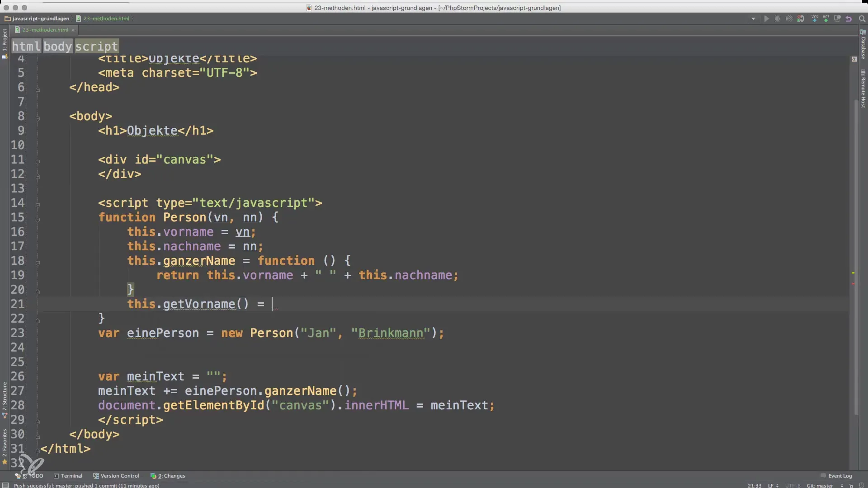Open the run configuration dropdown
Screen dimensions: 868x488
753,19
